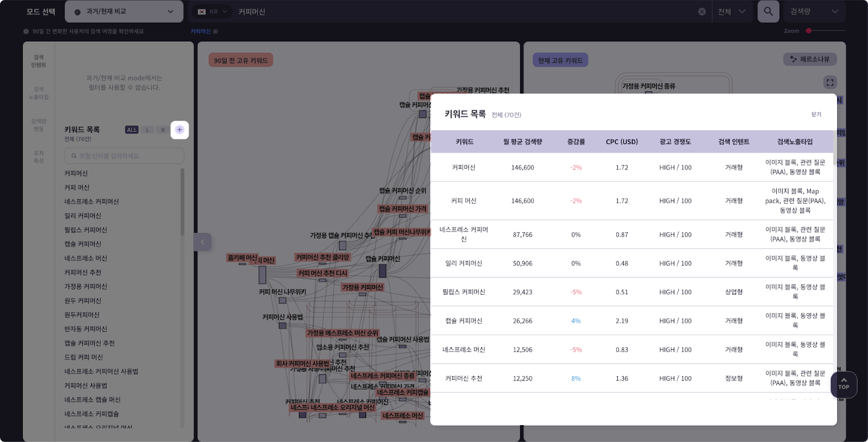Click the CPC (USD) column header
The image size is (868, 442).
click(622, 142)
